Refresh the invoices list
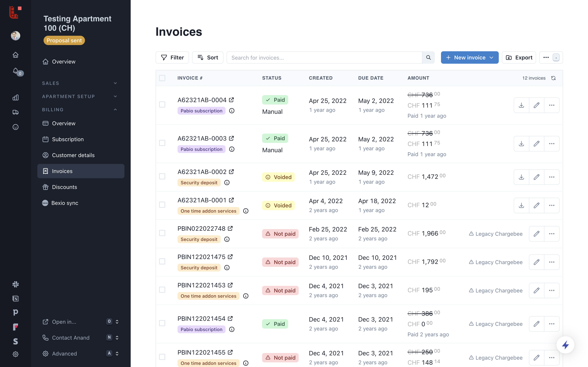588x367 pixels. [x=553, y=78]
